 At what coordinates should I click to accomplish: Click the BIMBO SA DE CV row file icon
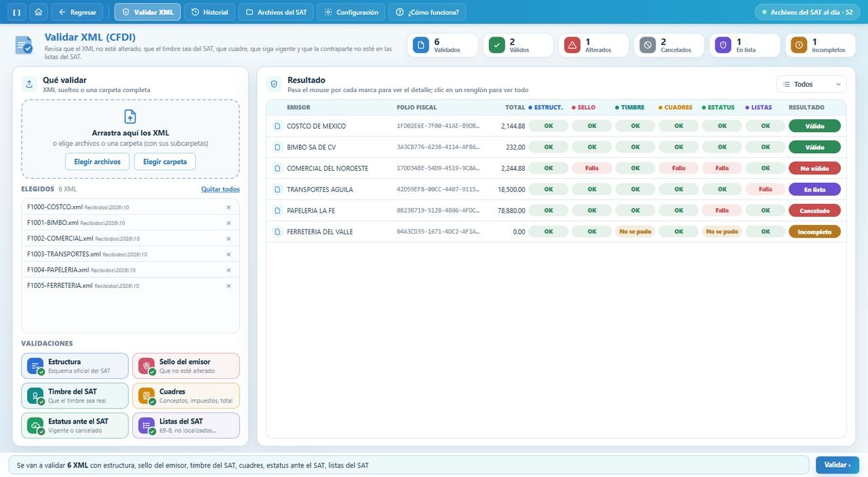coord(277,147)
